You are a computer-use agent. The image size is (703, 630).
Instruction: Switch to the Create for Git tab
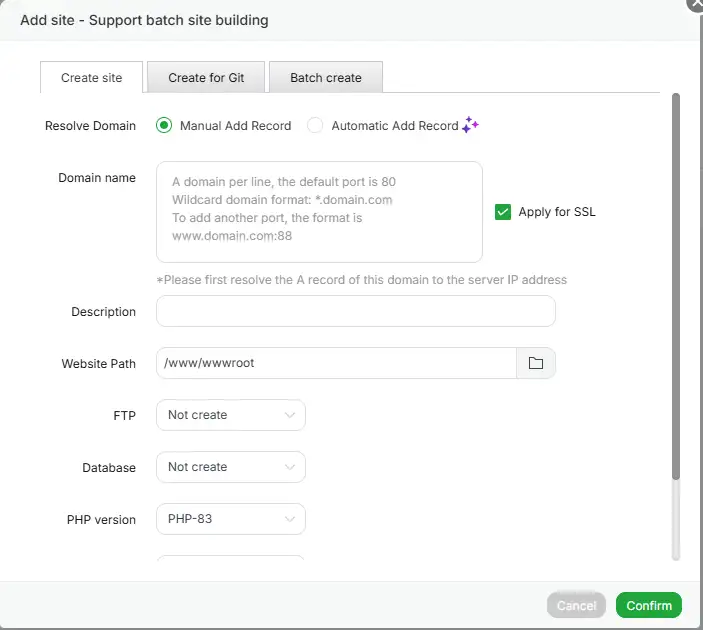point(207,77)
